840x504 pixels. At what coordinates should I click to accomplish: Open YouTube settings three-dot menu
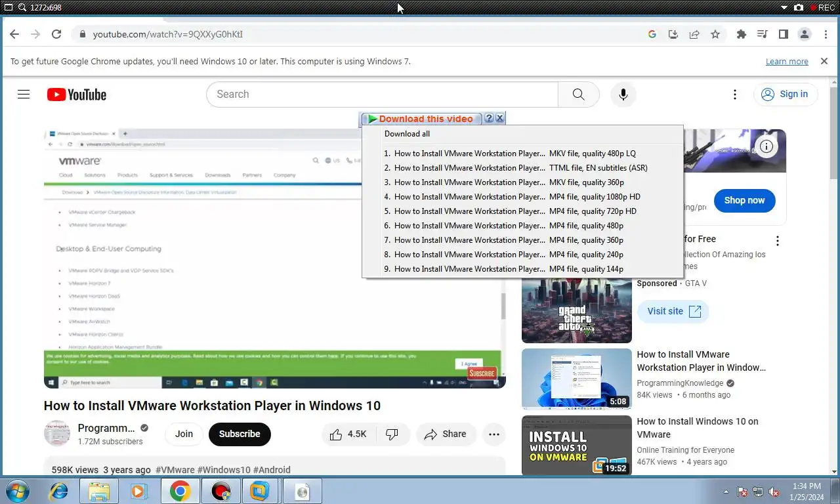click(735, 94)
